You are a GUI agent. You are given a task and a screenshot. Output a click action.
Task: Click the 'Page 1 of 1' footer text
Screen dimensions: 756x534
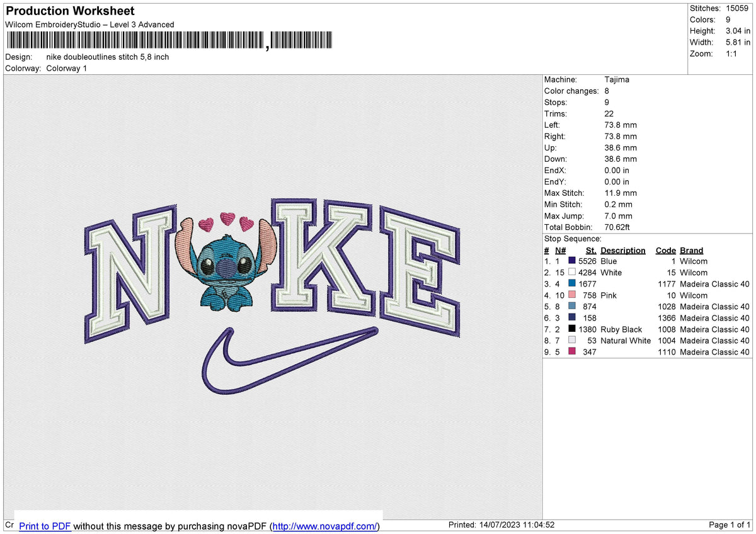pos(730,525)
